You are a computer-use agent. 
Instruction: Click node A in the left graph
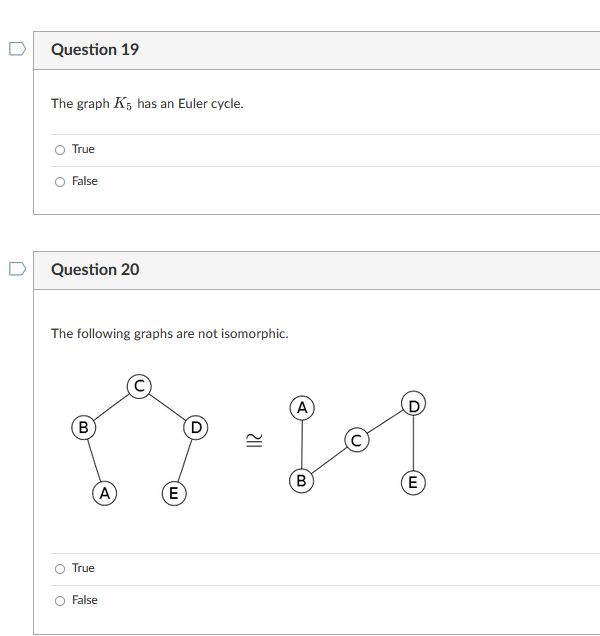pyautogui.click(x=105, y=493)
